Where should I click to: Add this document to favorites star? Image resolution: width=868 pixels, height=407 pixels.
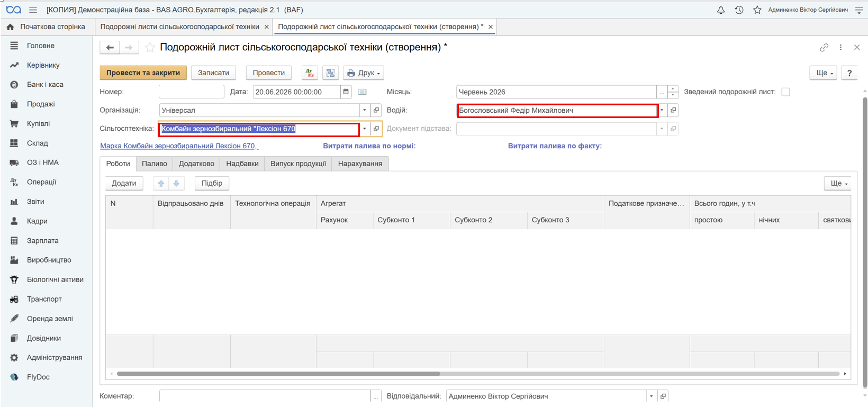(150, 48)
